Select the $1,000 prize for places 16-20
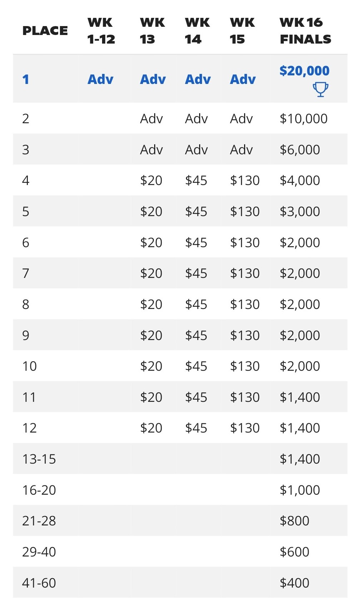The height and width of the screenshot is (604, 364). pyautogui.click(x=300, y=490)
